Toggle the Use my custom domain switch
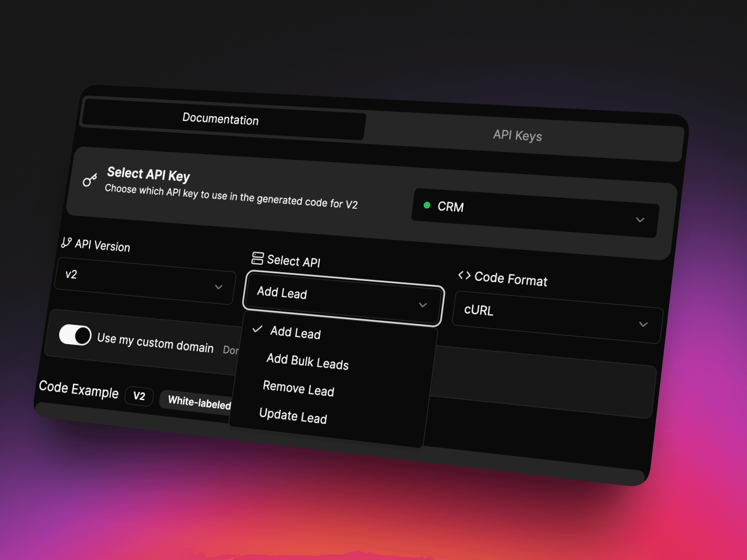 [75, 335]
